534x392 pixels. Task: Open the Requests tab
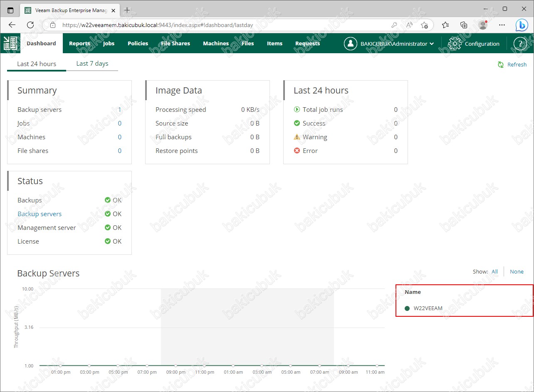(x=307, y=43)
